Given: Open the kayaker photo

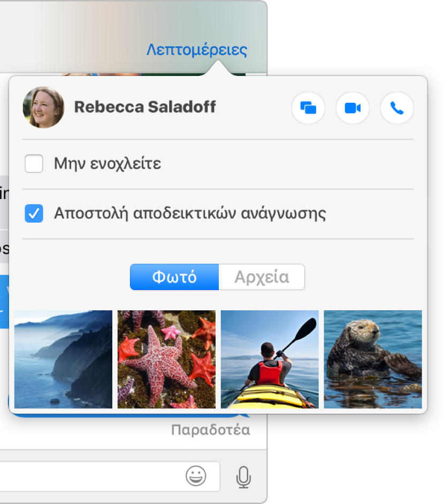Looking at the screenshot, I should (x=270, y=360).
